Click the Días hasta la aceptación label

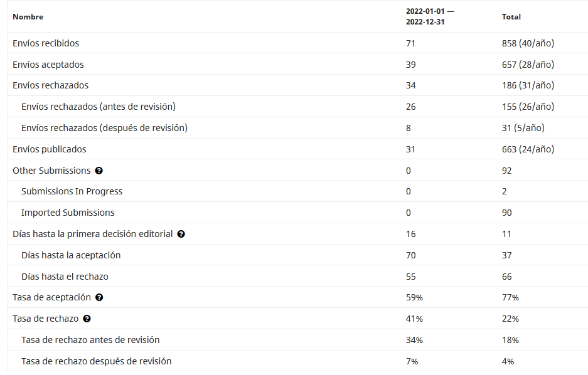pos(71,255)
